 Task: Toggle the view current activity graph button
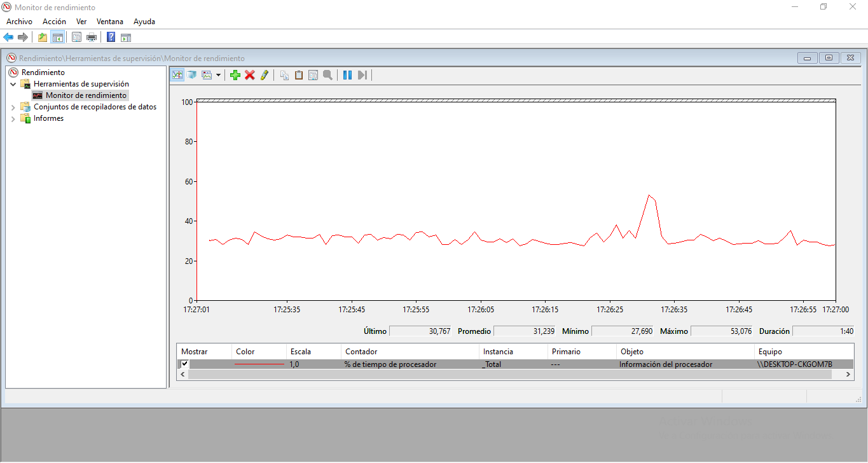click(177, 75)
